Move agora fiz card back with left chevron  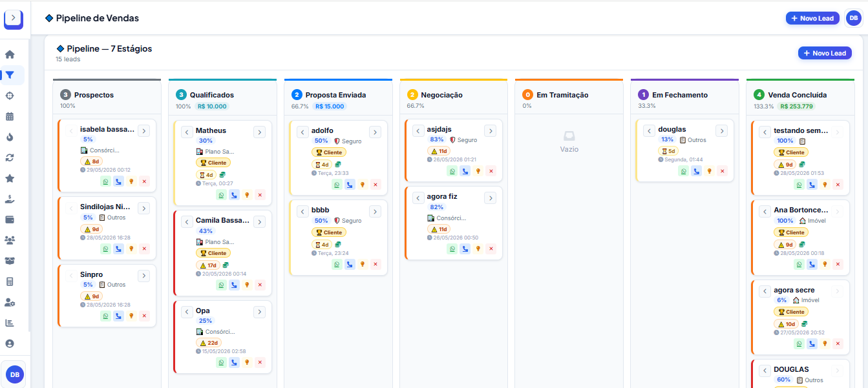[x=418, y=198]
